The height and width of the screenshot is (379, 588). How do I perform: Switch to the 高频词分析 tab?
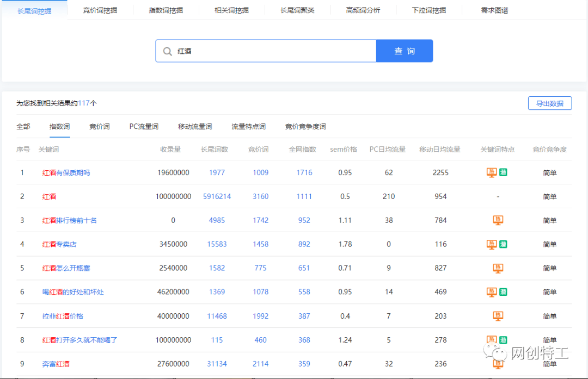(x=363, y=9)
